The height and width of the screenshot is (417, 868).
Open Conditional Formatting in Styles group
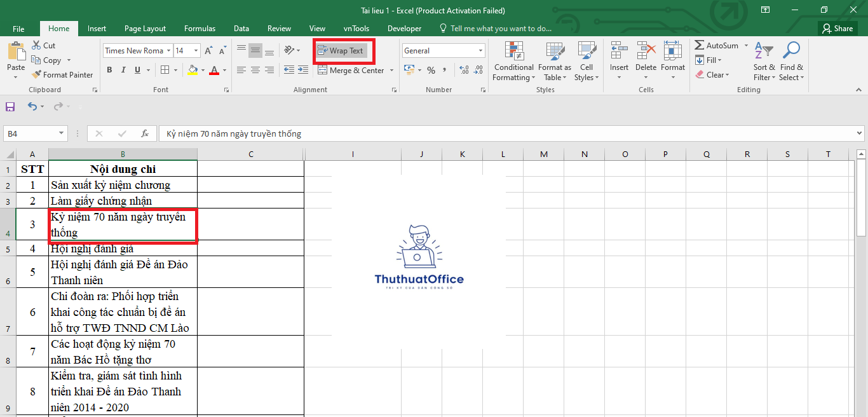click(x=513, y=61)
